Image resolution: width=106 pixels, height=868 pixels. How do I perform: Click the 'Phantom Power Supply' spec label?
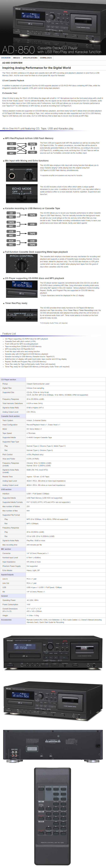click(12, 566)
